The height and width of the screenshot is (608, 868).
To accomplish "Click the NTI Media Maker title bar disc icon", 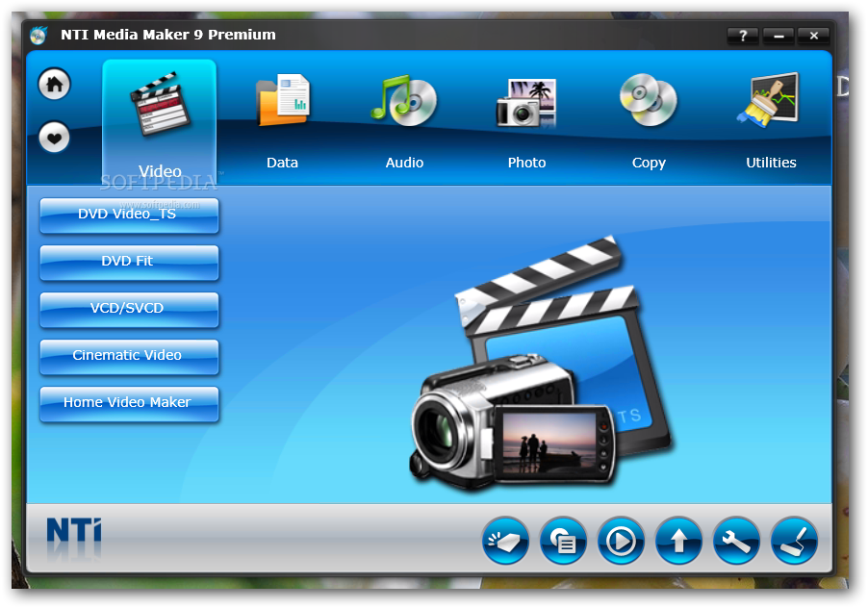I will pyautogui.click(x=38, y=36).
